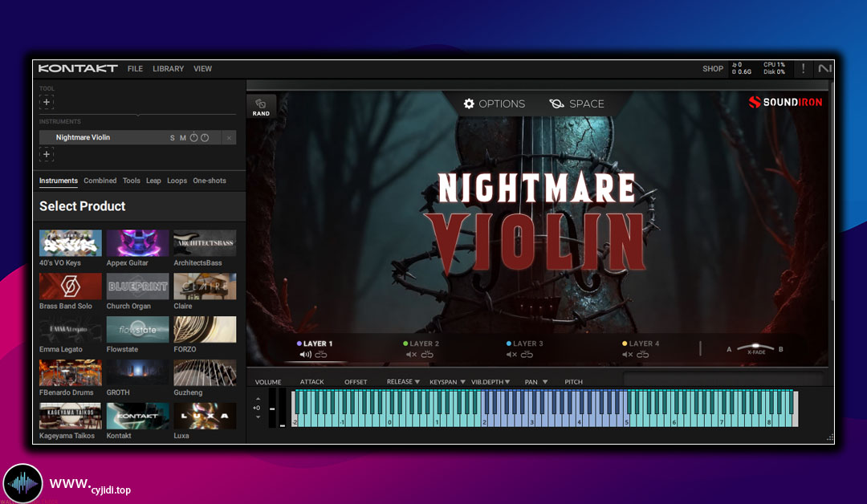Viewport: 867px width, 504px height.
Task: Click the PITCH parameter label
Action: pos(573,382)
